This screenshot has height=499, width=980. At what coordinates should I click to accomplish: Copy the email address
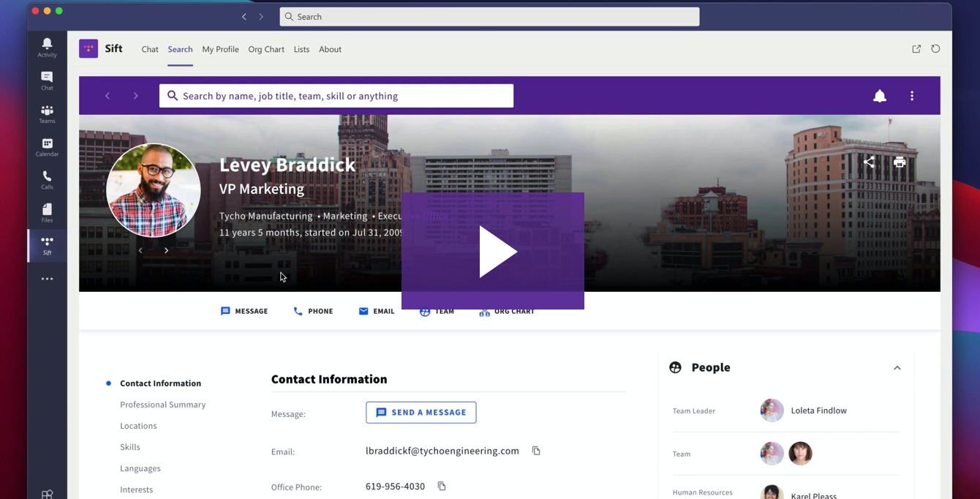(x=536, y=451)
